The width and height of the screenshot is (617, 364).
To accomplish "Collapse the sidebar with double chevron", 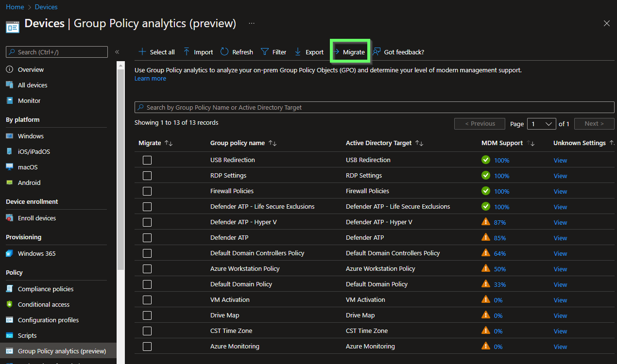I will coord(117,52).
